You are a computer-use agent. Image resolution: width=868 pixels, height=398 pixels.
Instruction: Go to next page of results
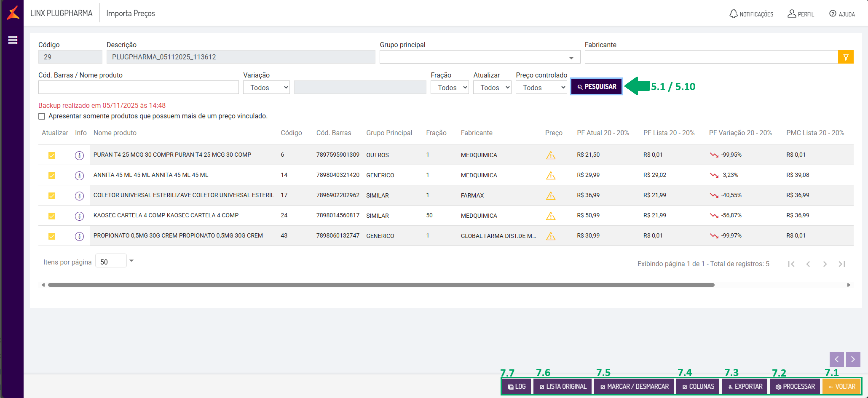point(825,264)
